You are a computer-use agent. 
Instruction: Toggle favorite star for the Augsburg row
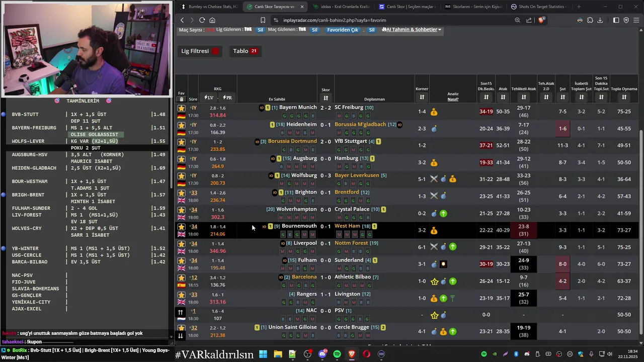(x=182, y=159)
